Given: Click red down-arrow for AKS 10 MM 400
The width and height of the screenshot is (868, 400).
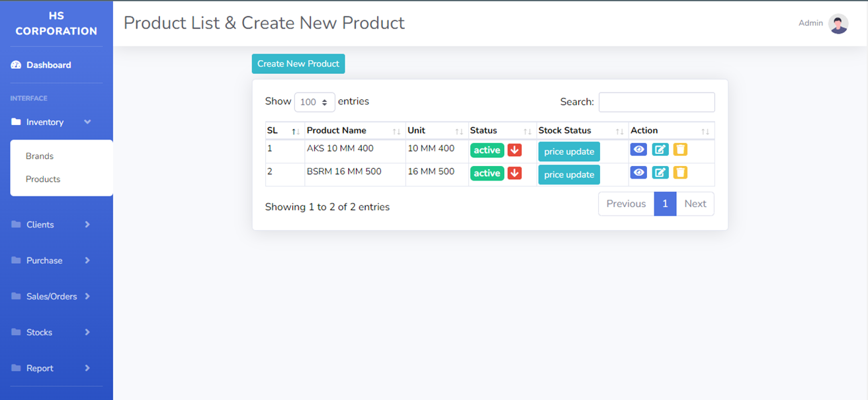Looking at the screenshot, I should (515, 150).
